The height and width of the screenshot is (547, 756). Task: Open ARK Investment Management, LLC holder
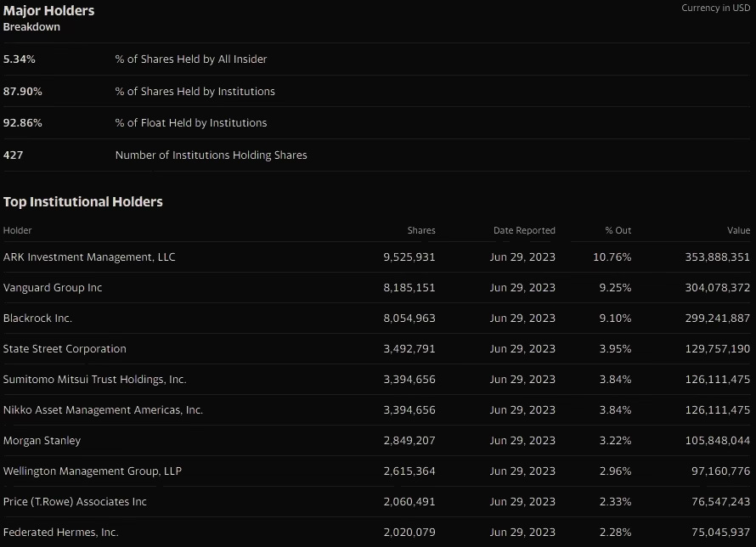click(x=89, y=257)
